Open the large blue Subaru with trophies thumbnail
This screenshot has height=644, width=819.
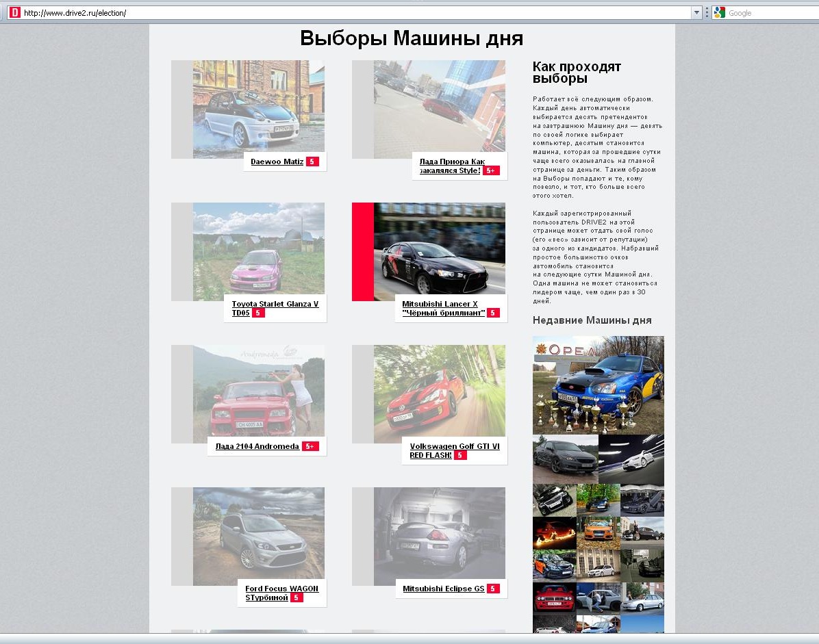(x=598, y=385)
